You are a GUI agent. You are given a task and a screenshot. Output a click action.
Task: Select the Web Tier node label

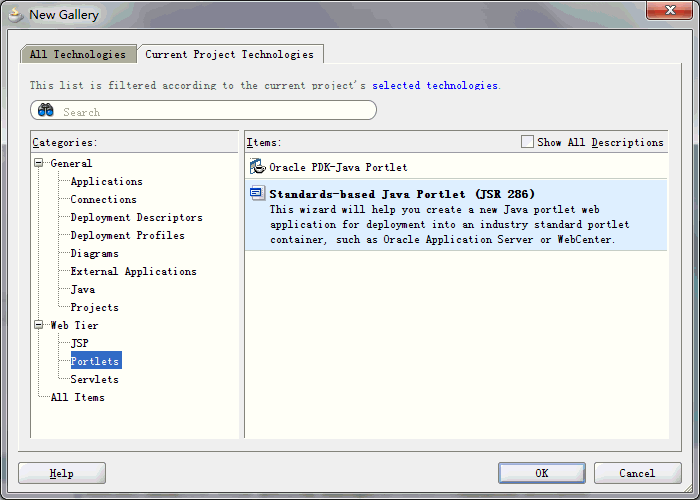coord(74,325)
